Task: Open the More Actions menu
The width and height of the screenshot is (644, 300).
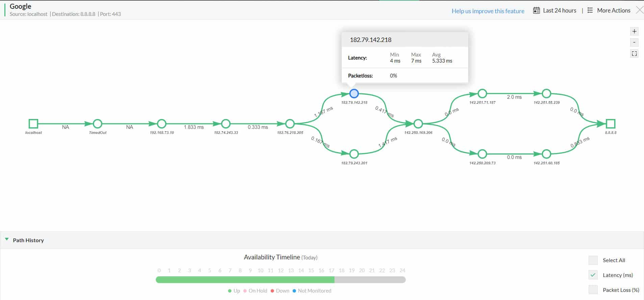Action: [x=614, y=10]
